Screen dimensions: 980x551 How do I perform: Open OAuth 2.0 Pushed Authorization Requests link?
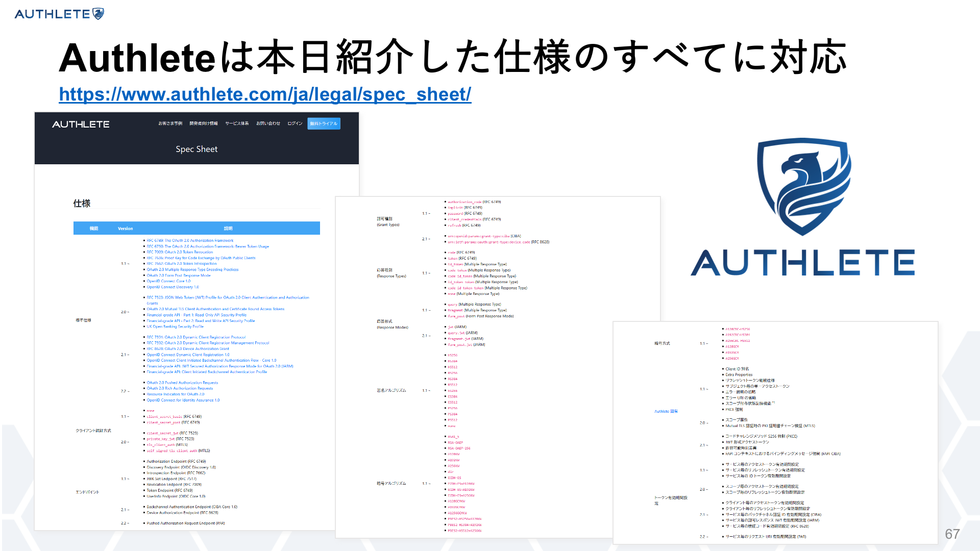click(x=182, y=383)
